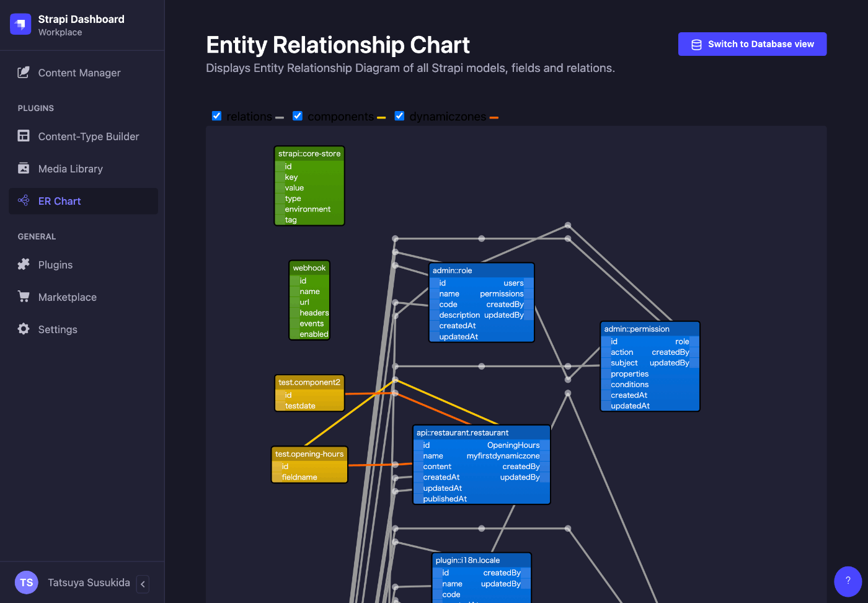This screenshot has width=868, height=603.
Task: Select api::restaurant.restaurant entity header
Action: (x=482, y=433)
